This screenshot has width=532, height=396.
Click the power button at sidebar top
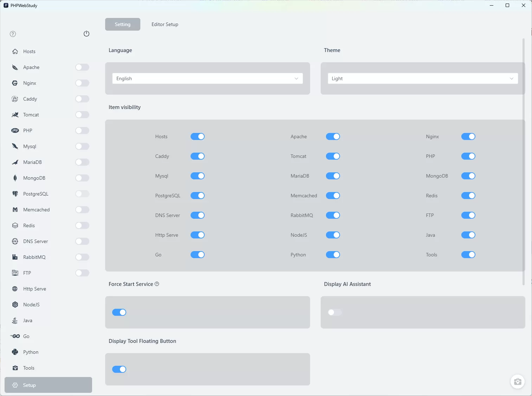(x=86, y=34)
